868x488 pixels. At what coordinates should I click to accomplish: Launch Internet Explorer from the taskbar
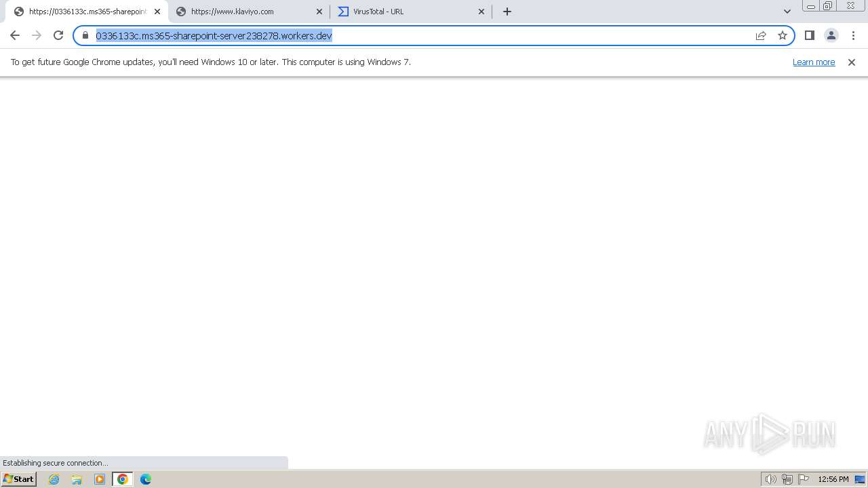click(54, 479)
